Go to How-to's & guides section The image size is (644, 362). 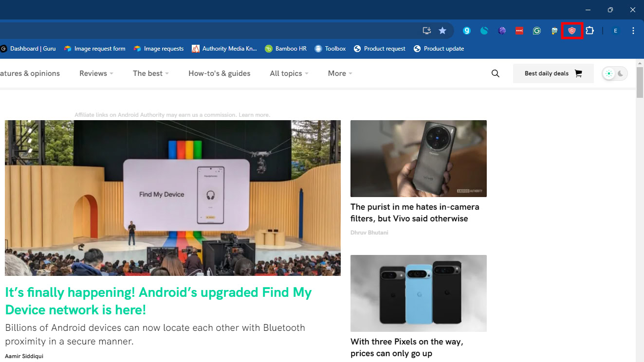coord(220,73)
